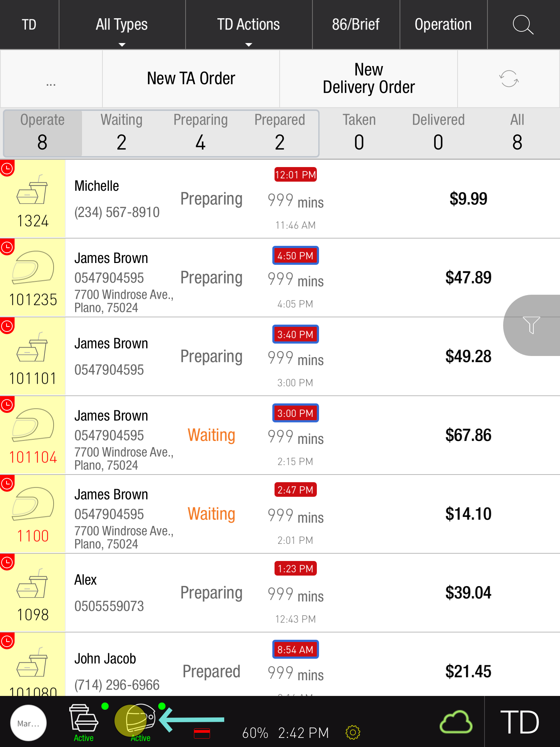This screenshot has height=747, width=560.
Task: Select the Operate status filter
Action: pyautogui.click(x=42, y=133)
